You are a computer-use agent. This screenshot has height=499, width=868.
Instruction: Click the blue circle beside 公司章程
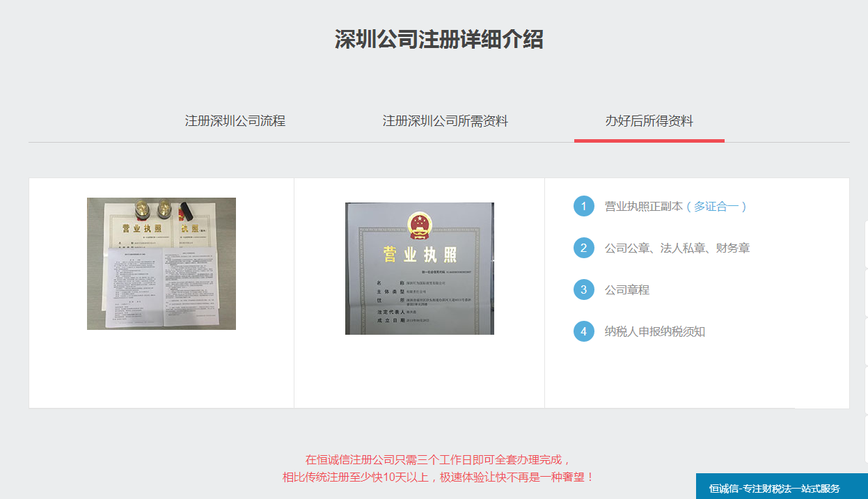(583, 290)
